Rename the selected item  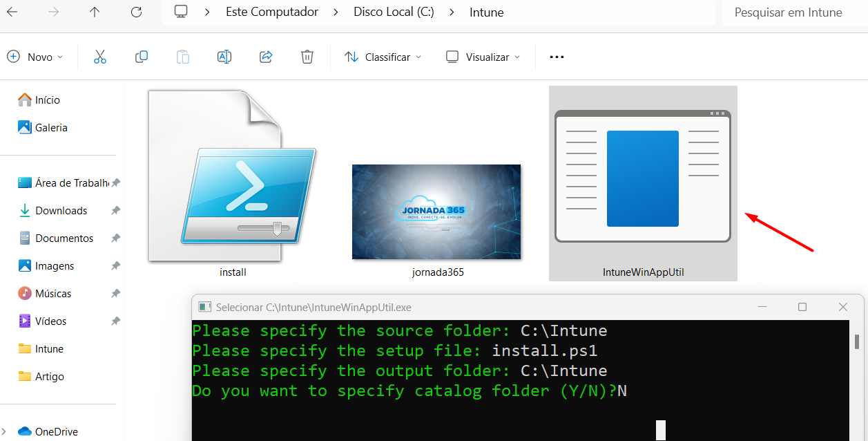[x=224, y=56]
